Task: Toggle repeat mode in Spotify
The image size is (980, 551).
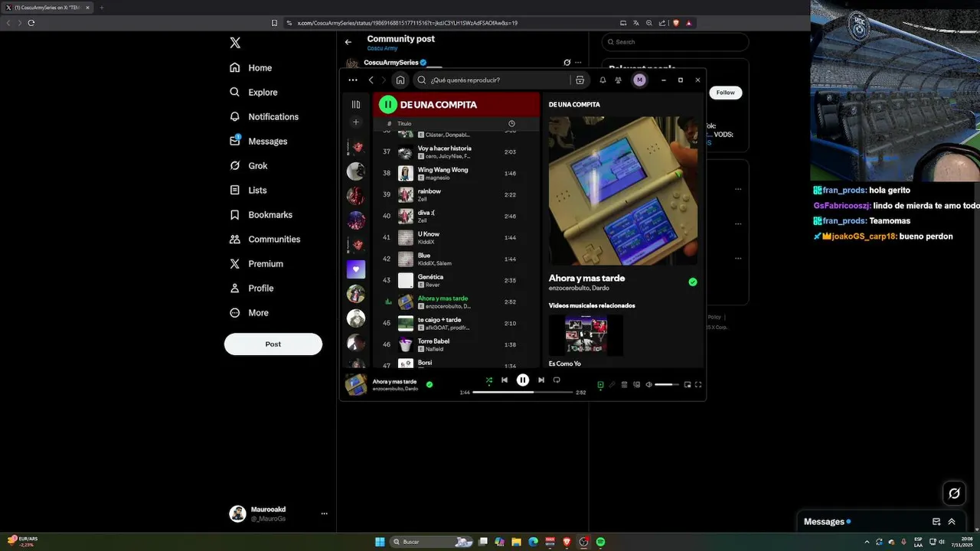Action: pos(557,380)
